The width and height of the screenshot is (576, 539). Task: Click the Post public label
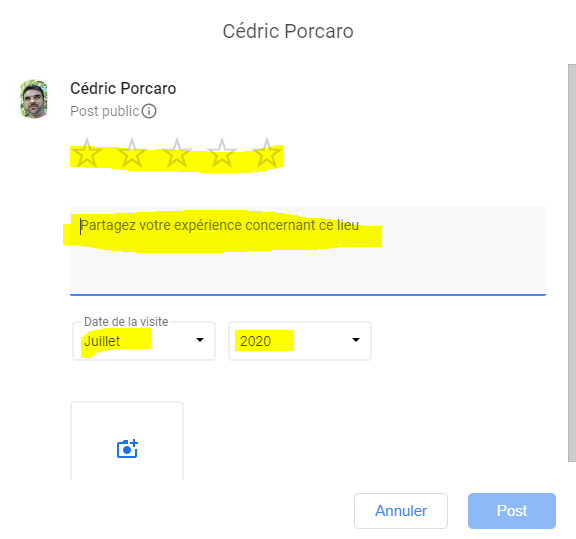coord(105,111)
